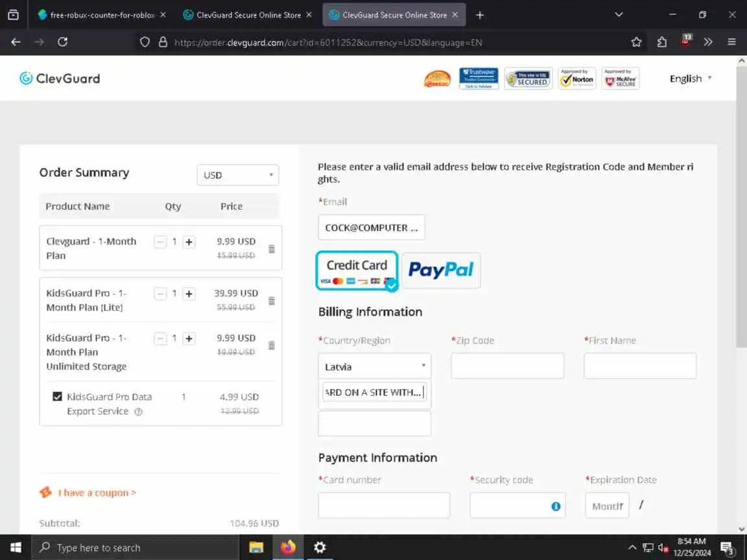Image resolution: width=747 pixels, height=560 pixels.
Task: Click the First Name field
Action: click(640, 366)
